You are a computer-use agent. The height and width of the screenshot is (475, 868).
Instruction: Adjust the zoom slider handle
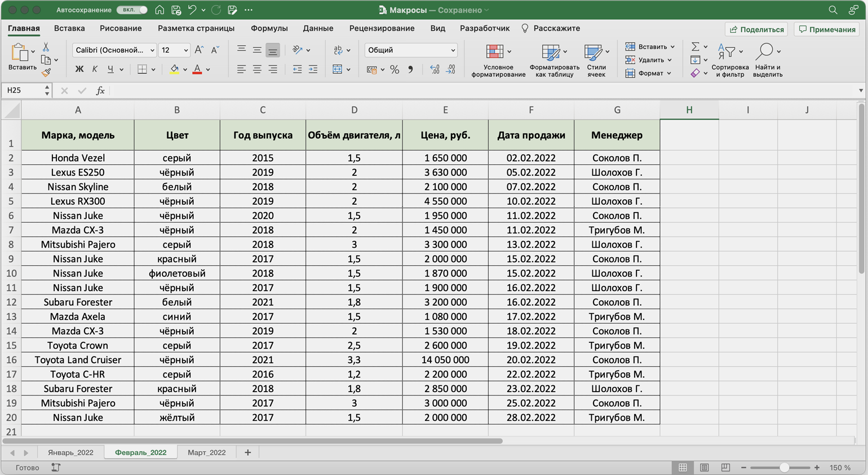point(784,468)
